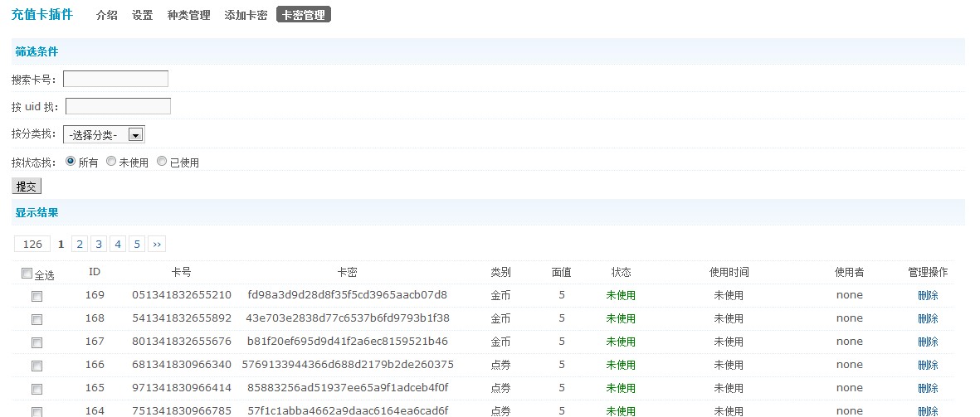Select the 所有 status radio button

71,162
